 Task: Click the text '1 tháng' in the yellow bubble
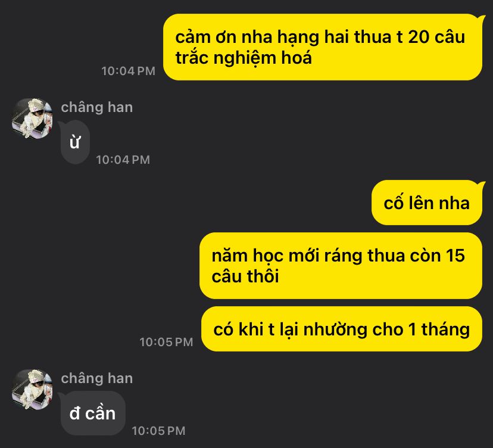(439, 329)
